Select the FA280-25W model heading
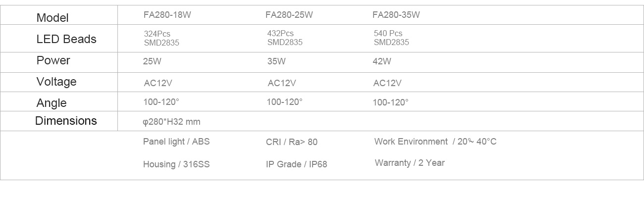This screenshot has width=644, height=198. 289,15
